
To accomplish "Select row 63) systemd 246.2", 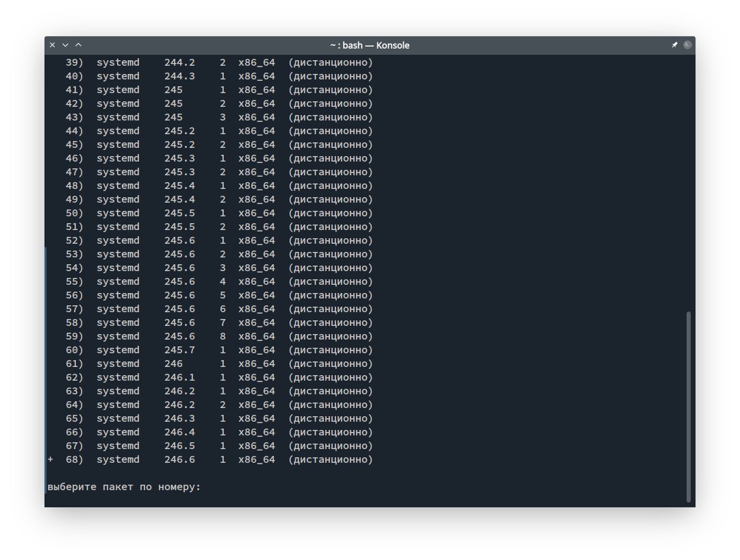I will (219, 391).
